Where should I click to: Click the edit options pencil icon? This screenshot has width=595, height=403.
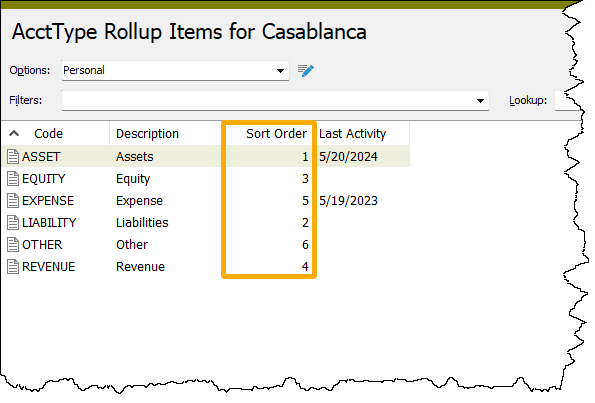tap(305, 71)
